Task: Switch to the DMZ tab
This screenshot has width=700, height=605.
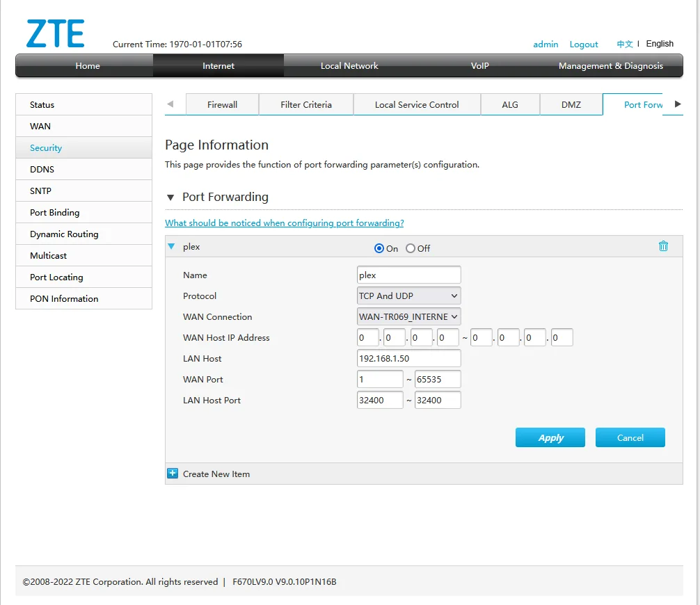Action: click(x=571, y=104)
